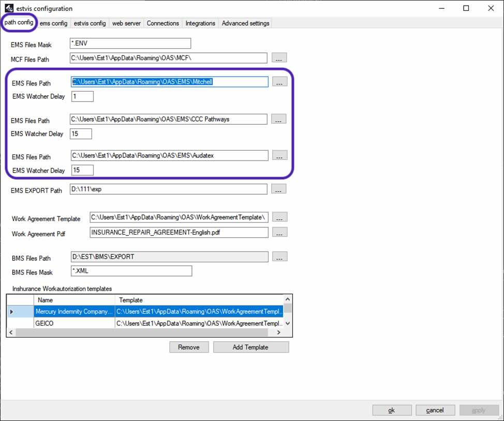The width and height of the screenshot is (504, 421).
Task: Click the Mercury Indemnity template path cell
Action: 199,311
